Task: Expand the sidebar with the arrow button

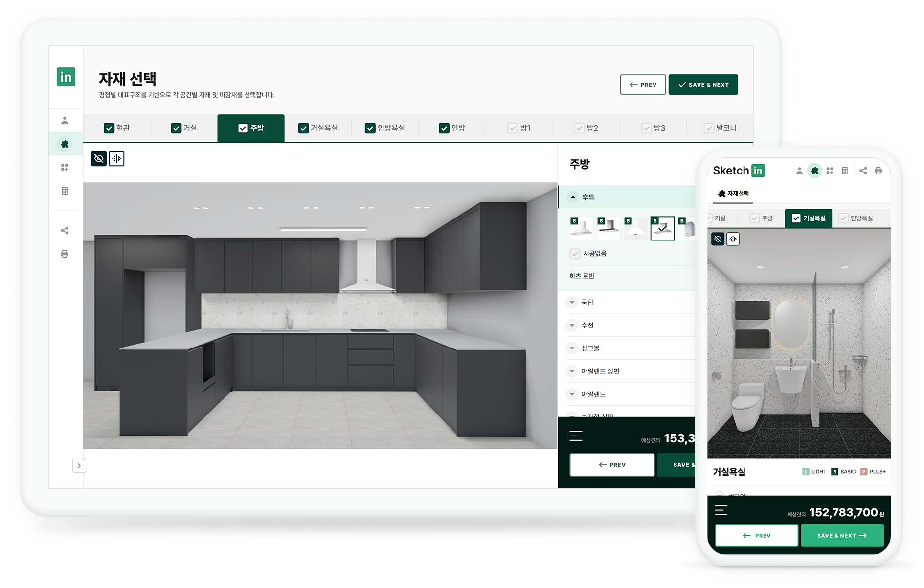Action: pyautogui.click(x=79, y=466)
